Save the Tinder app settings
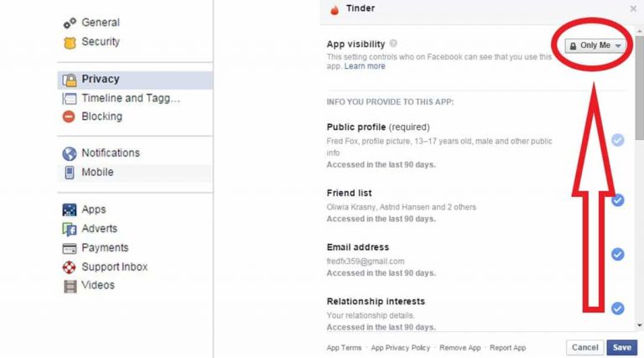Screen dimensions: 644x358 click(x=622, y=348)
